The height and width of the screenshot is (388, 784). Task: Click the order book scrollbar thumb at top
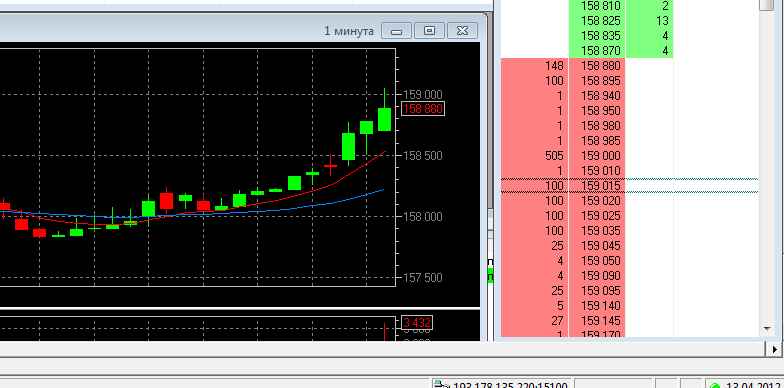point(766,5)
